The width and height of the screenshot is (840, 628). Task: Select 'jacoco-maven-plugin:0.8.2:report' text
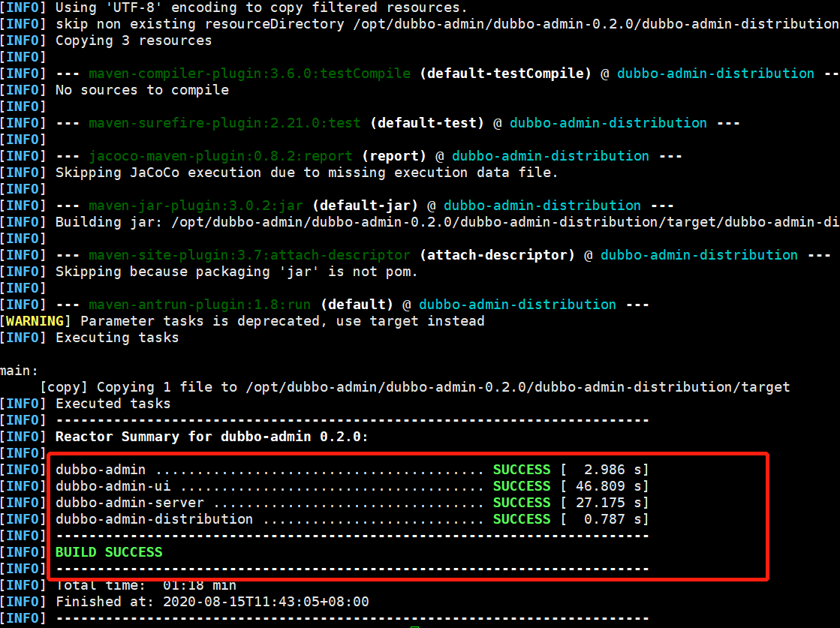coord(220,156)
